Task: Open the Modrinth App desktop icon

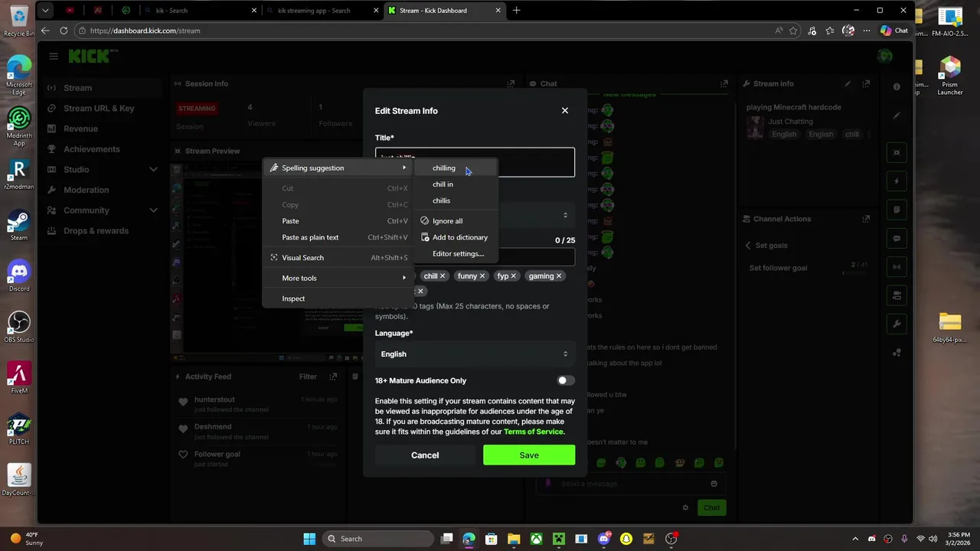Action: click(19, 126)
